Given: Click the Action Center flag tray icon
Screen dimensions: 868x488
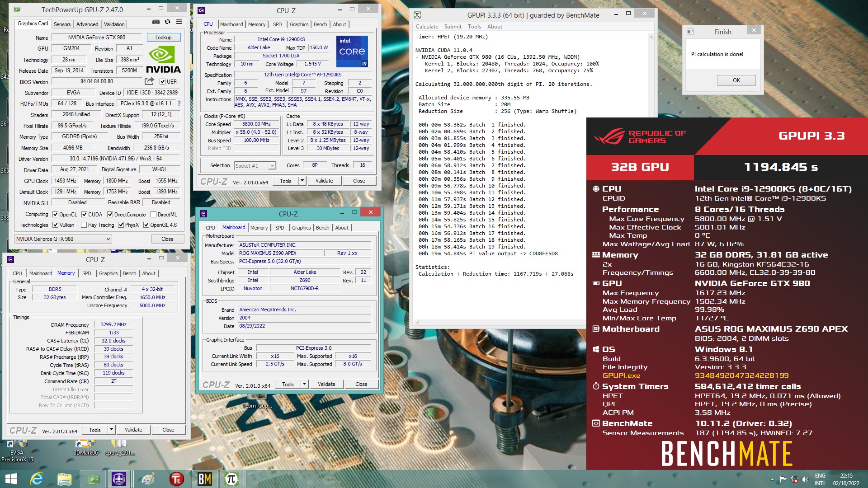Looking at the screenshot, I should [x=783, y=479].
